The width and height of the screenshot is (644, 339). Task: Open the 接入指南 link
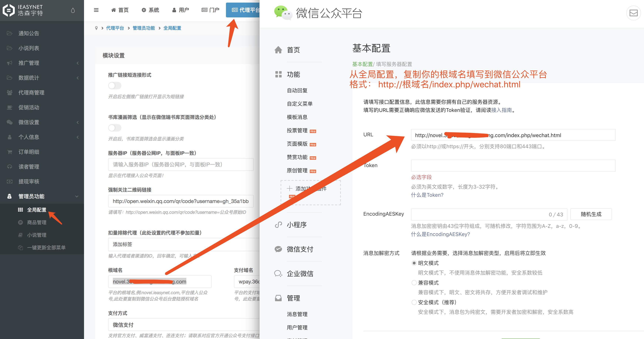(x=501, y=110)
